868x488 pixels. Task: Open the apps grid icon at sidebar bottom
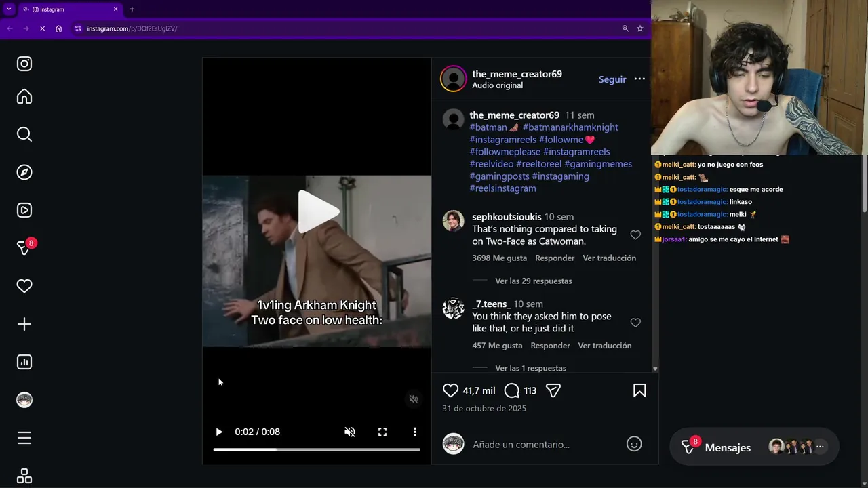tap(24, 476)
